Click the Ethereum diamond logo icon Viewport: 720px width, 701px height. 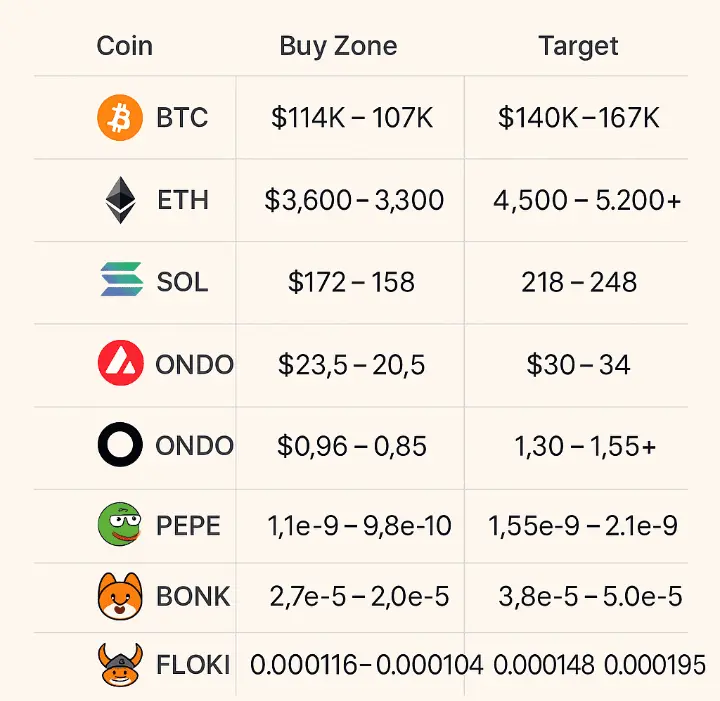(120, 200)
